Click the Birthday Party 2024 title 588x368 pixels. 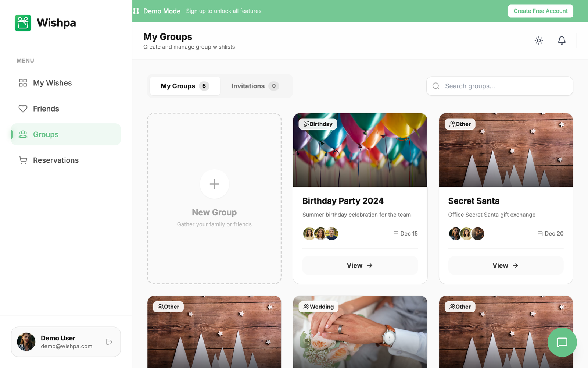pyautogui.click(x=343, y=201)
